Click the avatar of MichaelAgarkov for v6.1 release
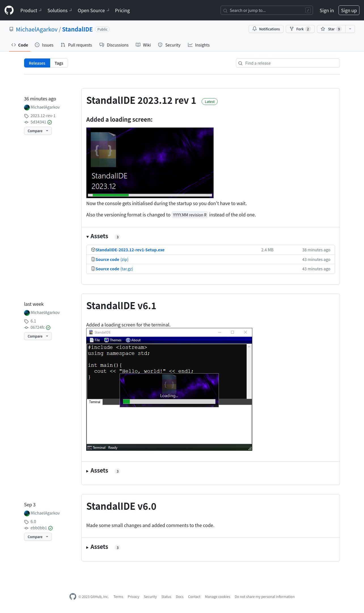 pyautogui.click(x=27, y=313)
